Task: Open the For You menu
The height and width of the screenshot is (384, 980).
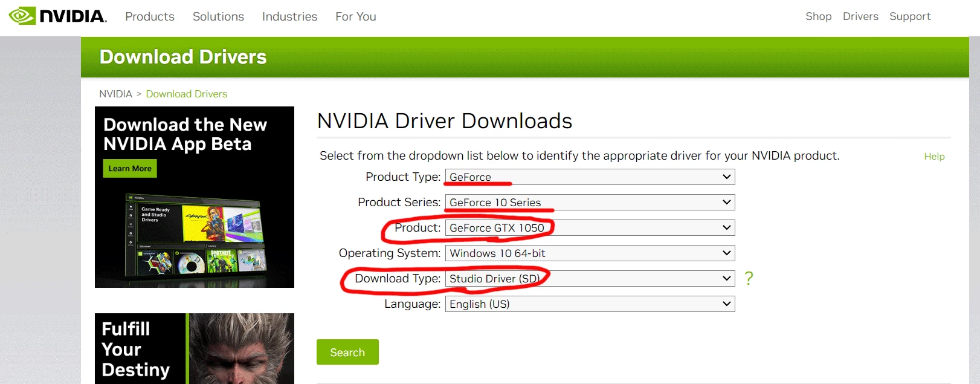Action: [356, 16]
